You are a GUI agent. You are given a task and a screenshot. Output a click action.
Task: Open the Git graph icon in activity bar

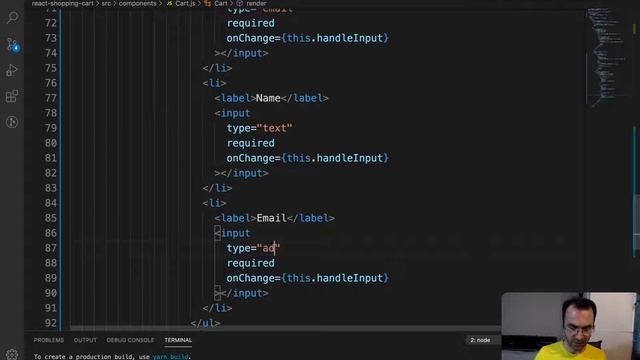12,122
